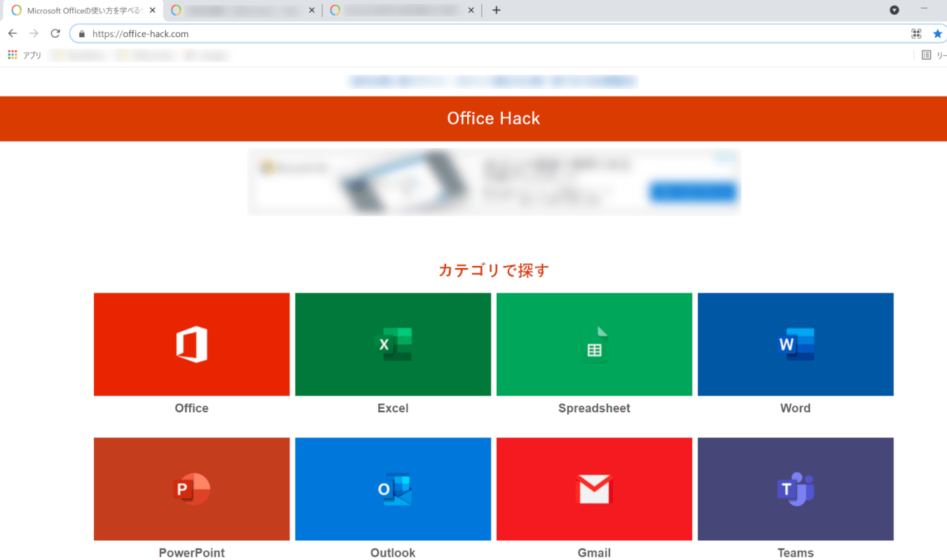Click the Spreadsheet text label
The height and width of the screenshot is (560, 947).
[594, 408]
